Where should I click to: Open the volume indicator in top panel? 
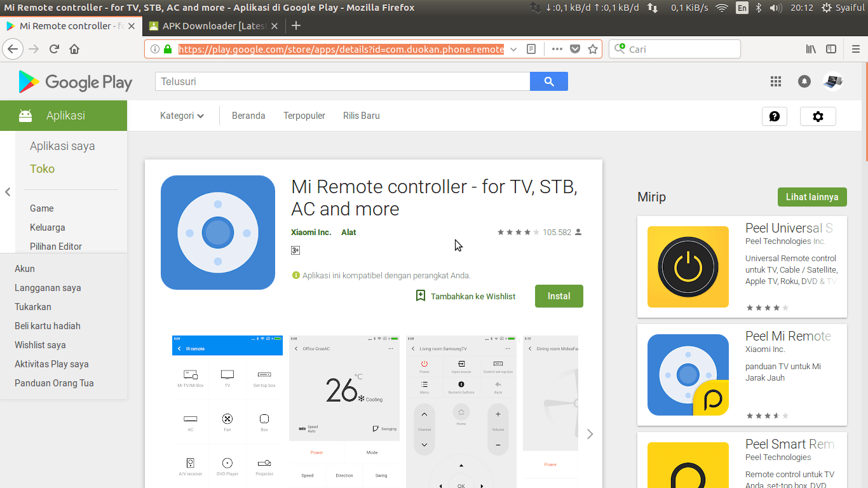pyautogui.click(x=775, y=8)
